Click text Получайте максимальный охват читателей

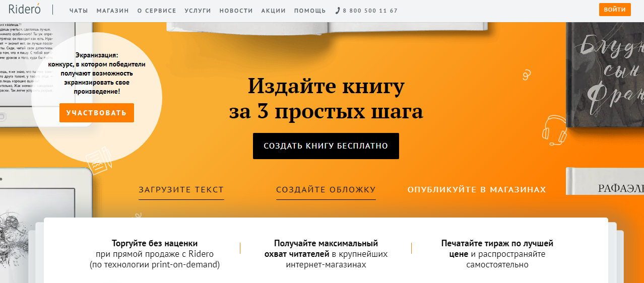[326, 249]
